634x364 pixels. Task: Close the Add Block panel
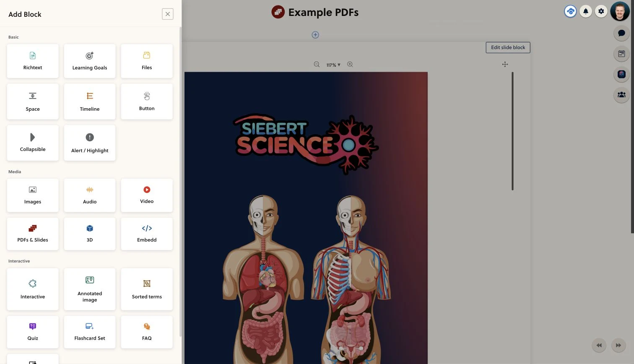pos(168,14)
